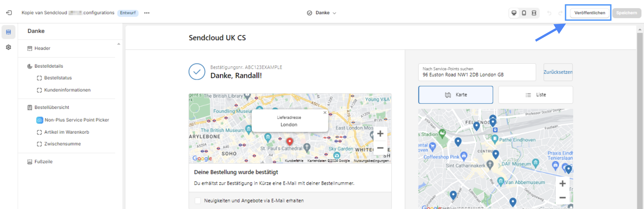This screenshot has width=644, height=209.
Task: Select the Fußzeile section
Action: pos(43,161)
